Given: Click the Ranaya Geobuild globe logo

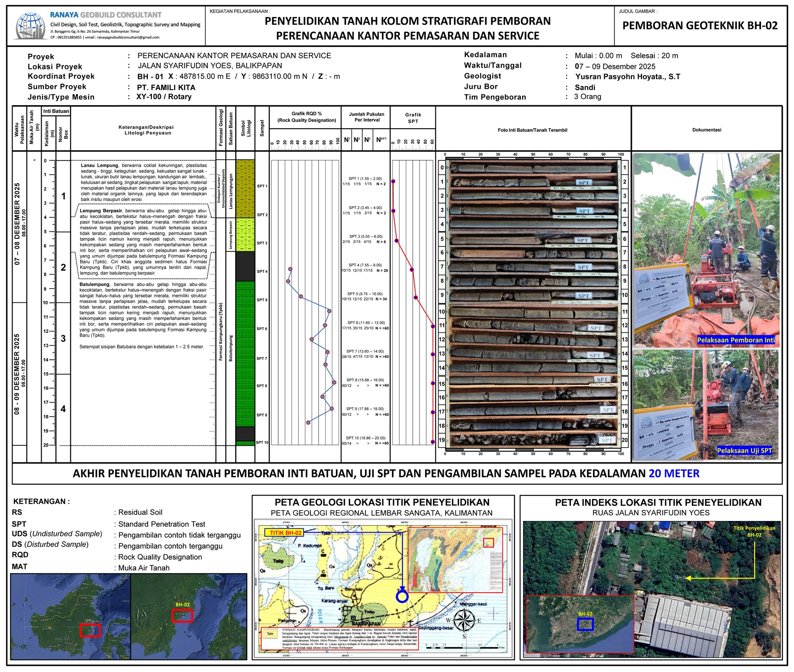Looking at the screenshot, I should [30, 26].
